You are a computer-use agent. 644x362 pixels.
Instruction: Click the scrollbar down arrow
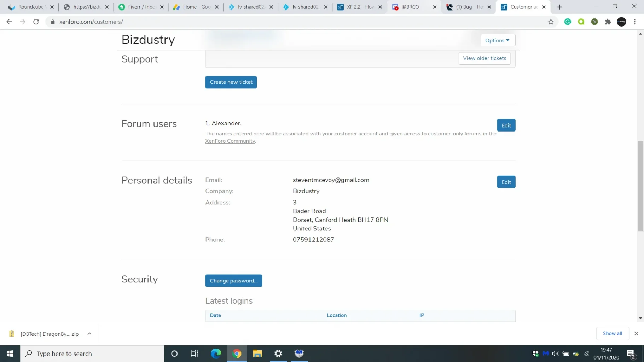640,318
